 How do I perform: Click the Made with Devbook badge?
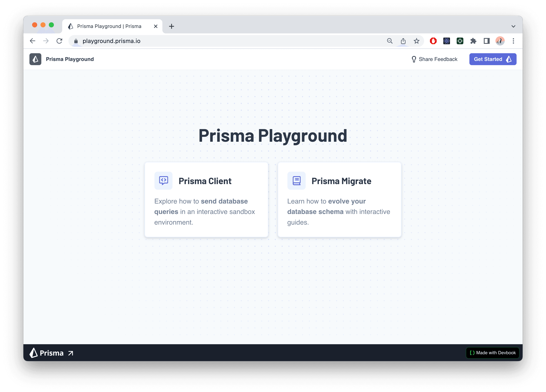click(x=493, y=353)
